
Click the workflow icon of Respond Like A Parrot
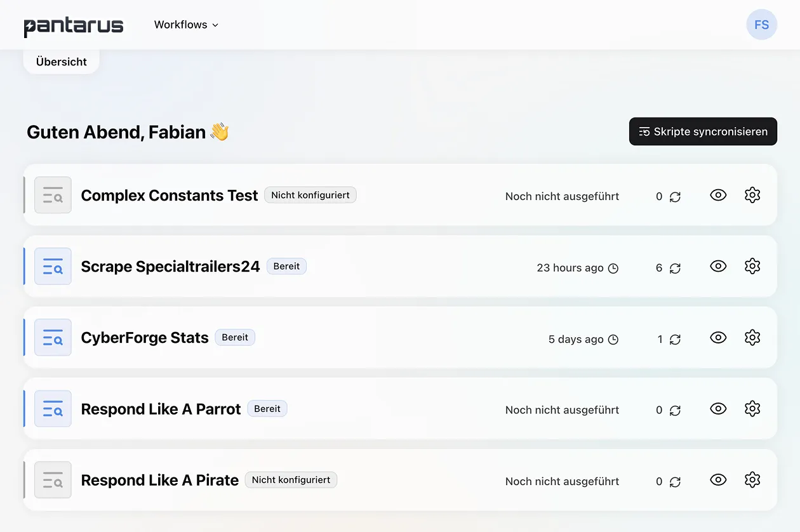point(53,409)
